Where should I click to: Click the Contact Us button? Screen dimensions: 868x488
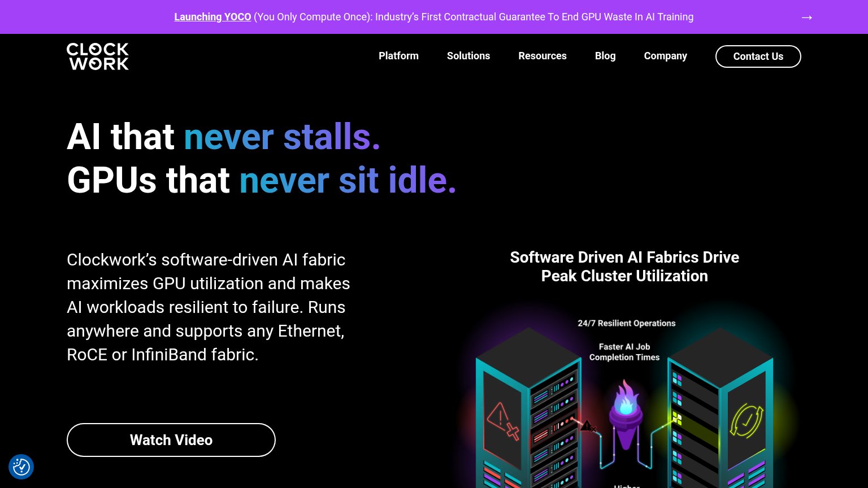click(x=758, y=56)
